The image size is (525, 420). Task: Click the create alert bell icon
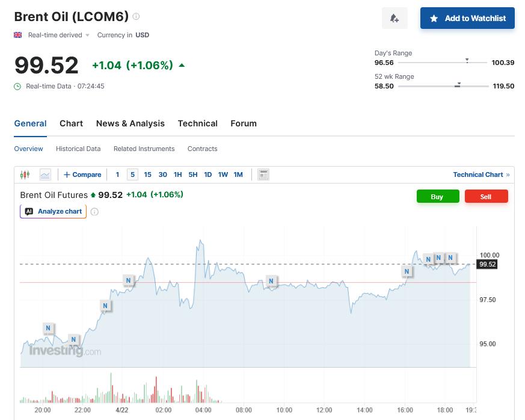pos(395,18)
